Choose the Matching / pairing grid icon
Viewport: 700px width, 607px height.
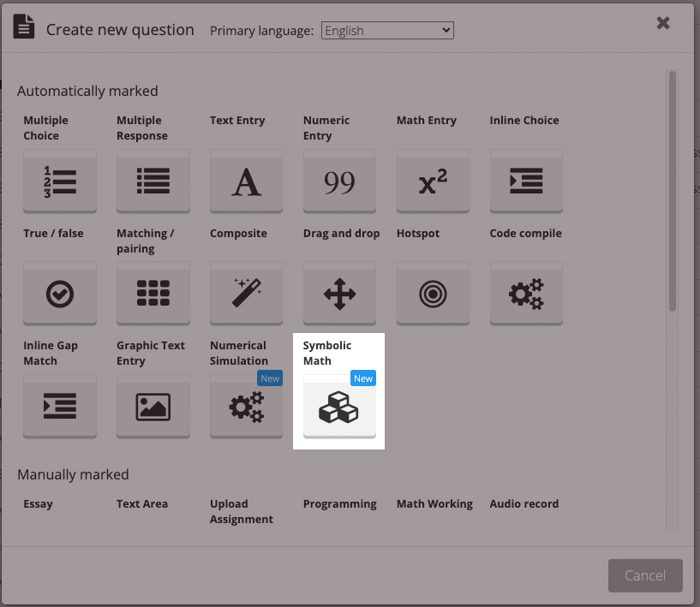[153, 295]
